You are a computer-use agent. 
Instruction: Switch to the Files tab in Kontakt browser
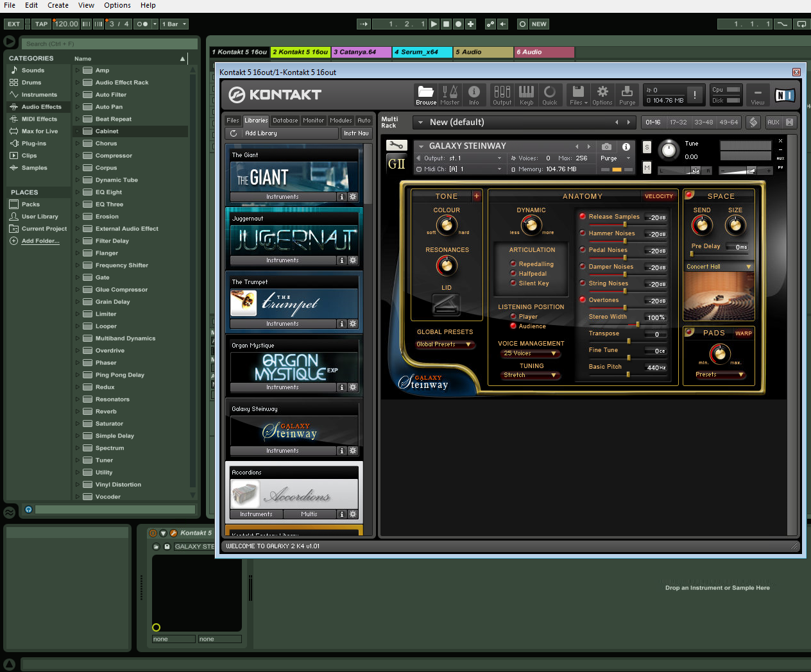[x=233, y=121]
